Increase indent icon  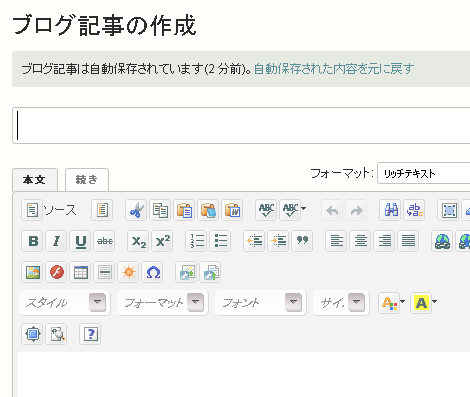coord(278,241)
